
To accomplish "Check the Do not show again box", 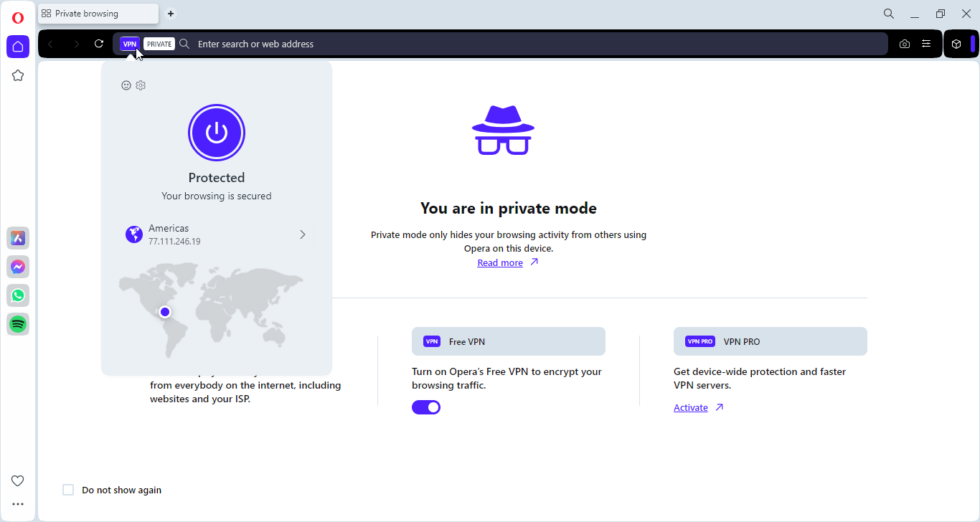I will (x=68, y=490).
